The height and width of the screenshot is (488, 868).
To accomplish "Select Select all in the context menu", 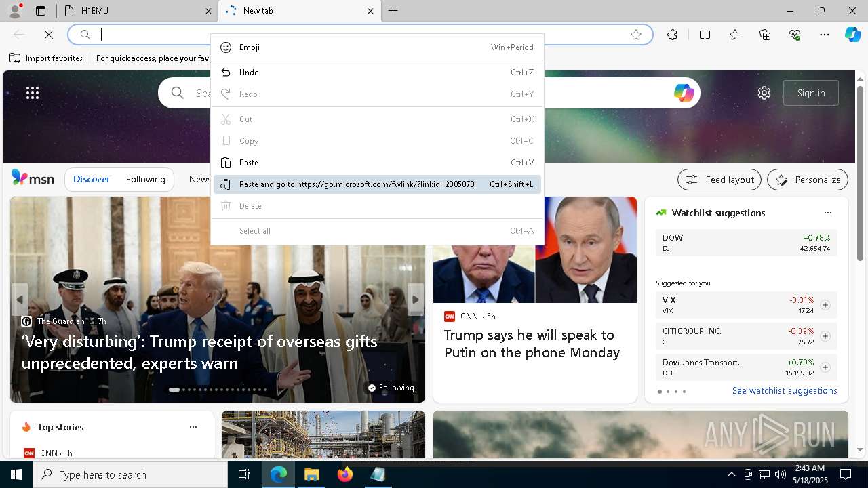I will click(377, 231).
